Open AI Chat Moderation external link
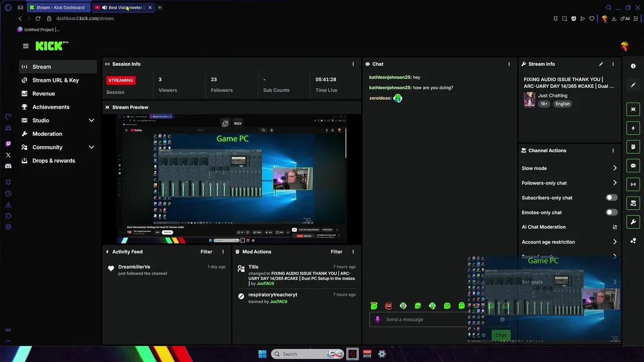The image size is (644, 362). [x=615, y=227]
